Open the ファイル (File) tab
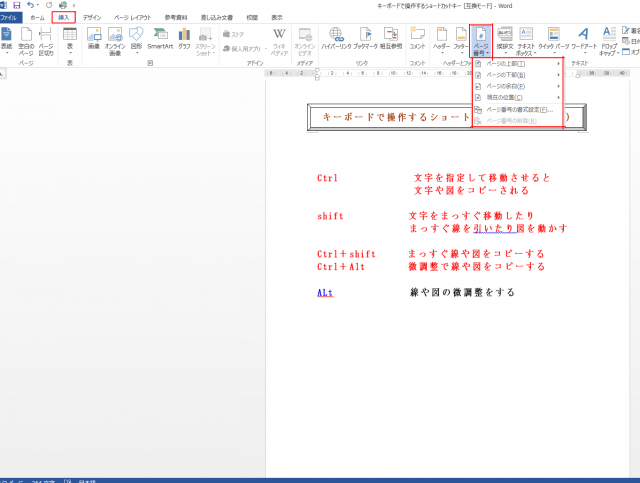Viewport: 640px width, 483px height. point(10,18)
